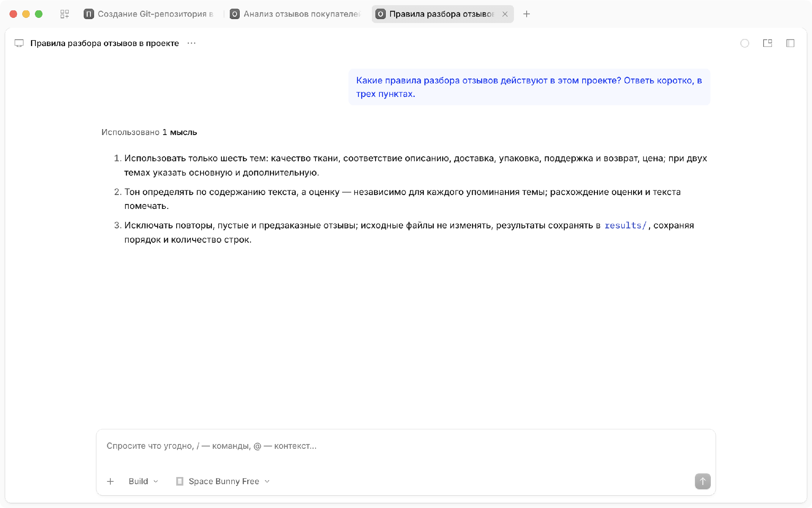Viewport: 812px width, 508px height.
Task: Expand the Использовано 1 мысль section
Action: tap(149, 132)
